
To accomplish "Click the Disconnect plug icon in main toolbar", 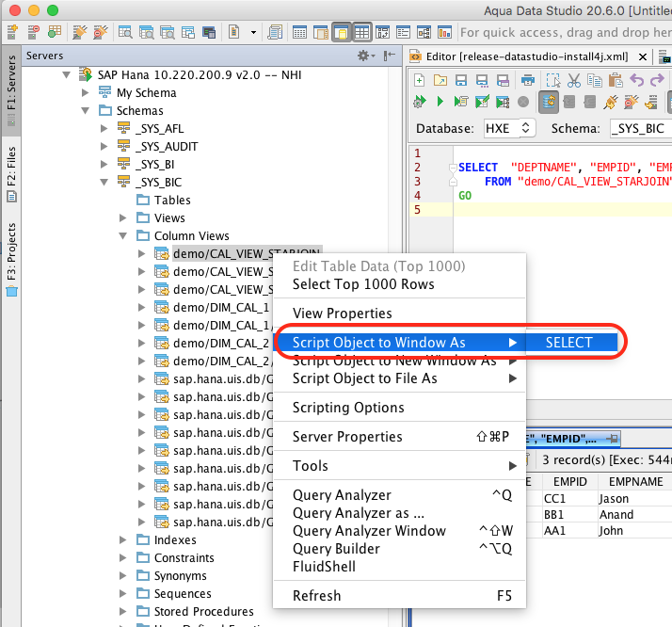I will coord(101,32).
